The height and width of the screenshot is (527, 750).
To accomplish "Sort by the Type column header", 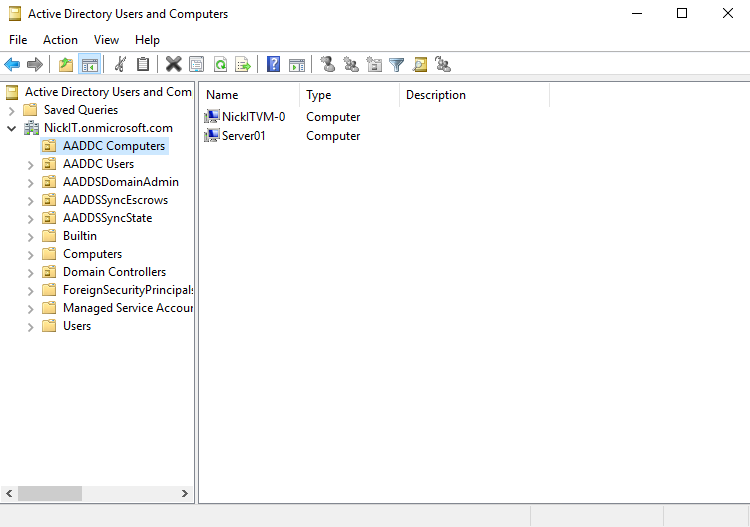I will pyautogui.click(x=350, y=95).
